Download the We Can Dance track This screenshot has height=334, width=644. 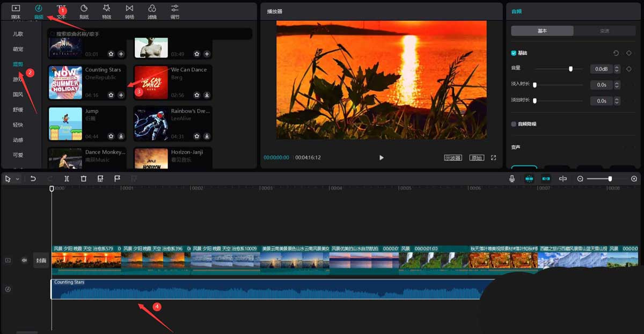pos(207,95)
